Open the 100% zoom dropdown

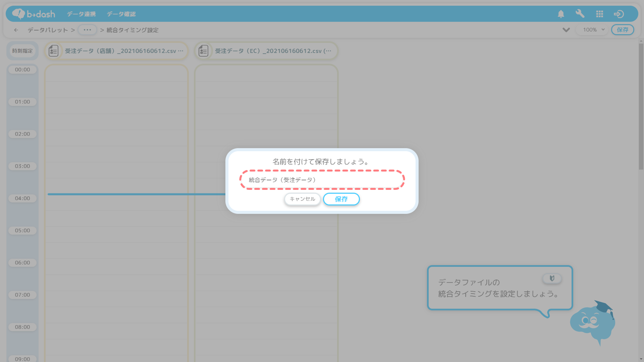(x=594, y=30)
